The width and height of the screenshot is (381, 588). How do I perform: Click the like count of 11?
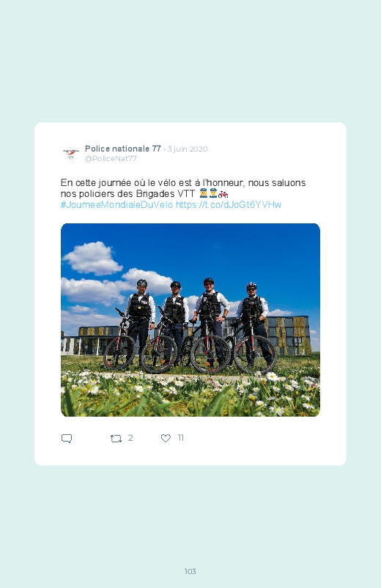pyautogui.click(x=180, y=438)
